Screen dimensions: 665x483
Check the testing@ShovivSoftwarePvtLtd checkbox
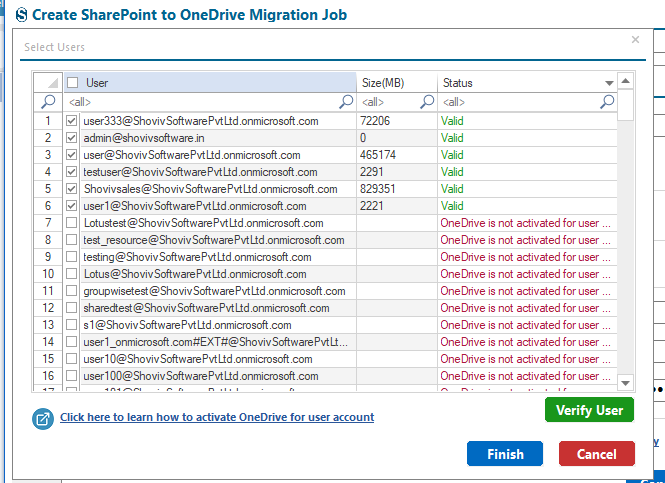(72, 257)
